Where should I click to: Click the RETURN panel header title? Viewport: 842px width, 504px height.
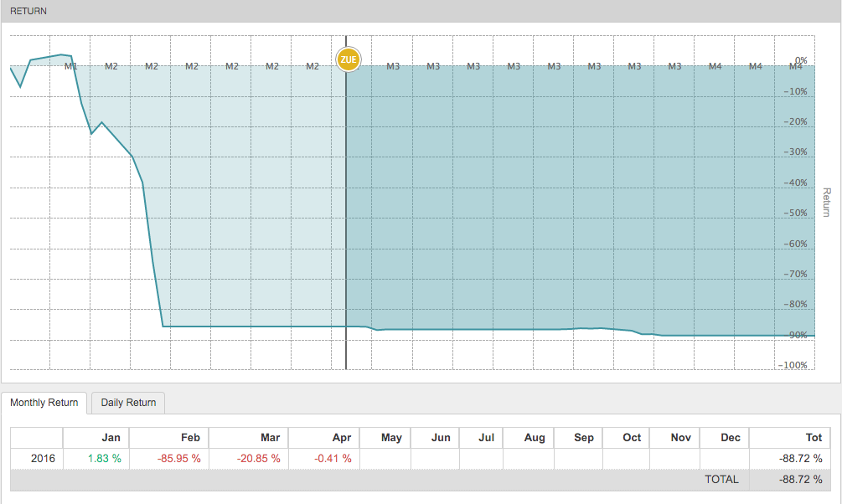28,12
